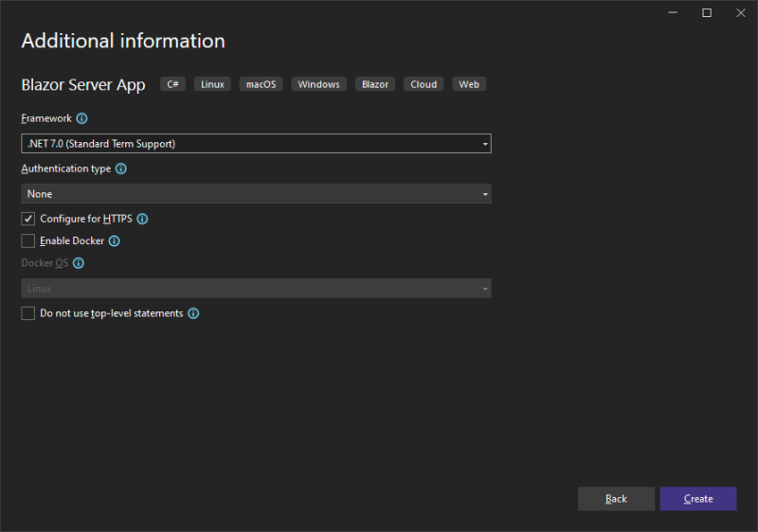The image size is (758, 532).
Task: Uncheck Configure for HTTPS
Action: (28, 219)
